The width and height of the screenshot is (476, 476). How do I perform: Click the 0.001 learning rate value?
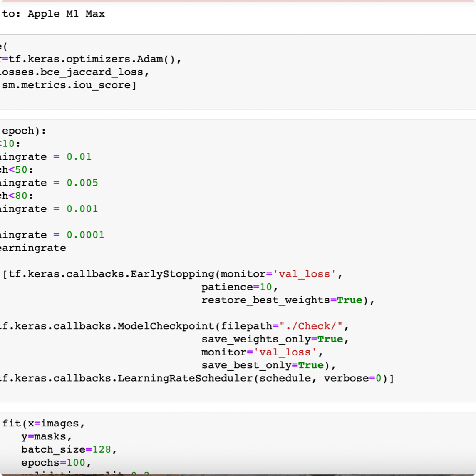coord(82,209)
